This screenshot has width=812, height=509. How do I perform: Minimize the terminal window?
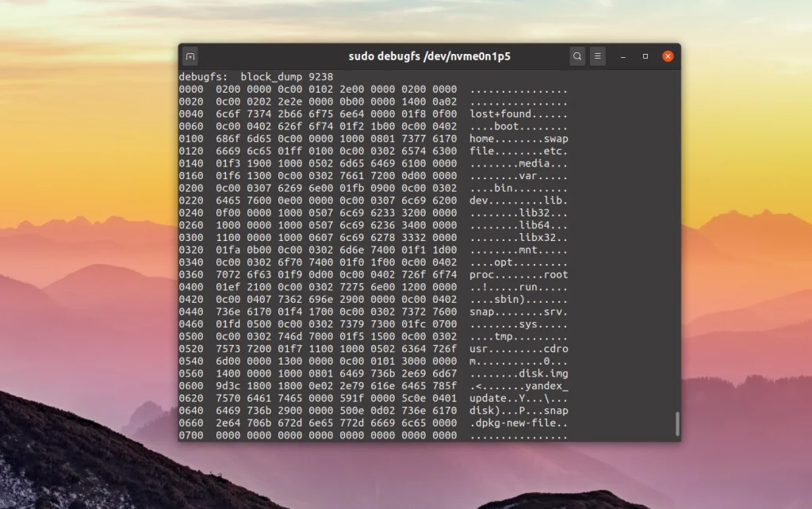(622, 56)
